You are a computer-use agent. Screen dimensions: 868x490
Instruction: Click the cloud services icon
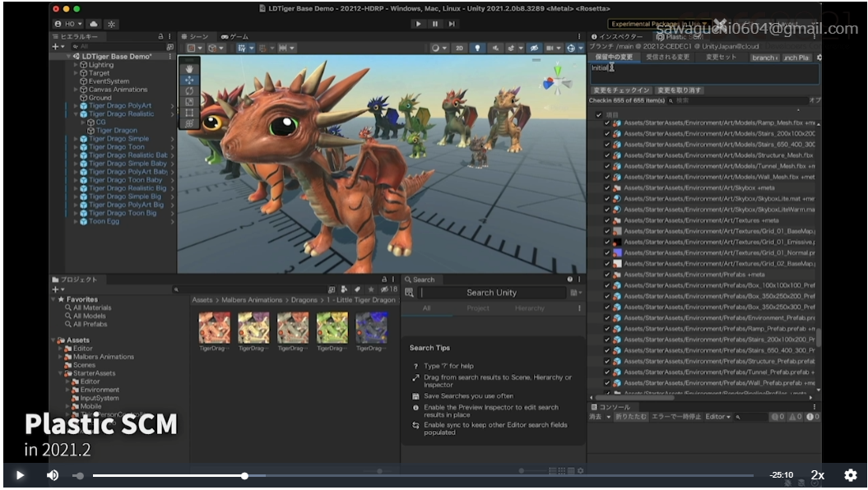click(94, 24)
